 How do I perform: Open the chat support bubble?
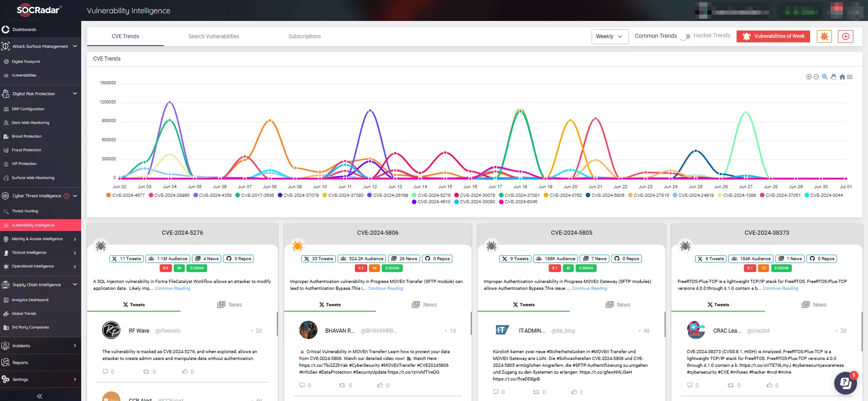(846, 383)
